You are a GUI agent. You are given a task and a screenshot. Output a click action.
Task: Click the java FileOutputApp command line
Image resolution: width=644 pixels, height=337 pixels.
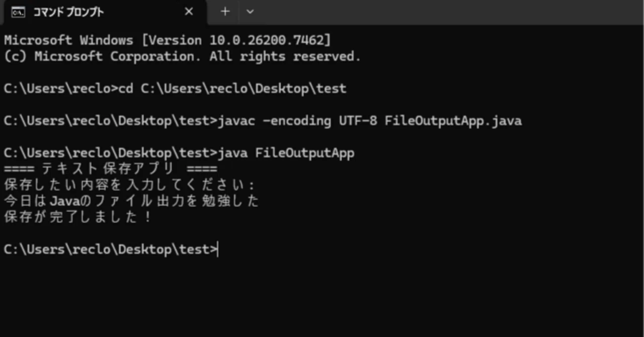point(179,153)
